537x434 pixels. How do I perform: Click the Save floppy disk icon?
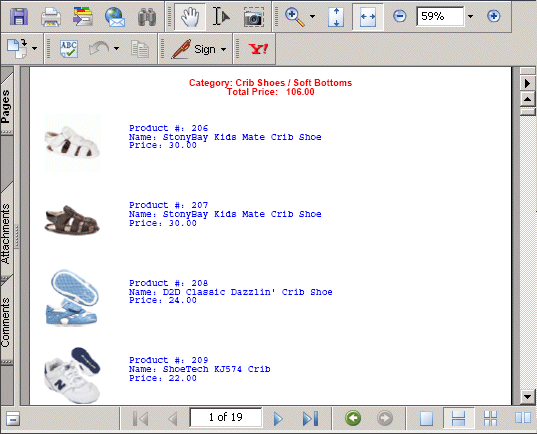pyautogui.click(x=19, y=16)
